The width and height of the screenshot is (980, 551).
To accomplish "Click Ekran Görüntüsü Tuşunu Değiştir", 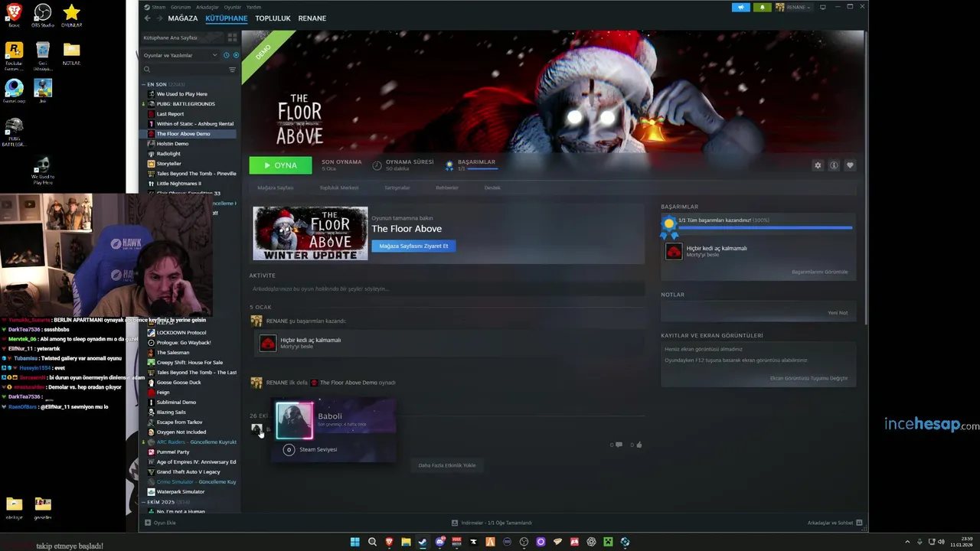I will pos(808,378).
